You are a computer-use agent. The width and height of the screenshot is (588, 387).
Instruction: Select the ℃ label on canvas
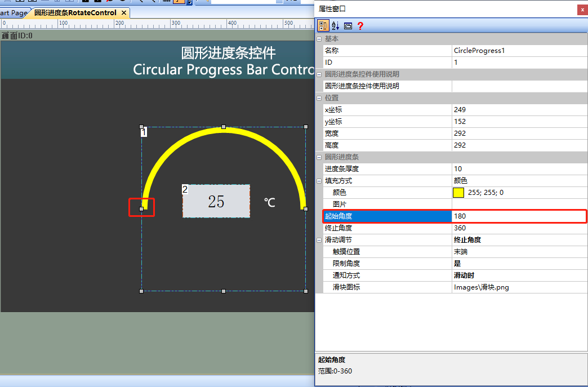click(270, 202)
